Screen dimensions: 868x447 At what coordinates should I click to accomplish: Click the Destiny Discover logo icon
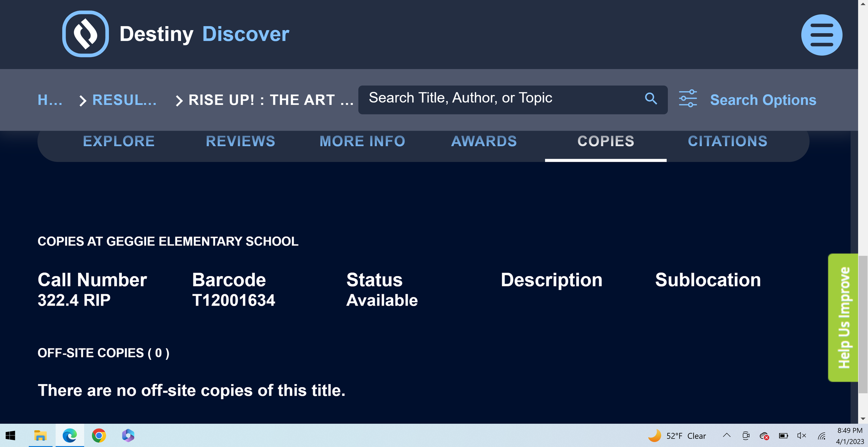pos(85,34)
